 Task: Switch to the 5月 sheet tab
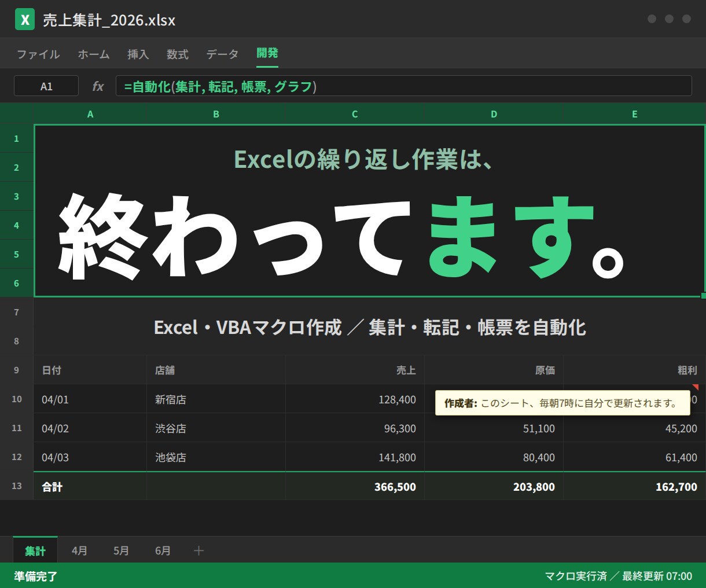tap(121, 550)
